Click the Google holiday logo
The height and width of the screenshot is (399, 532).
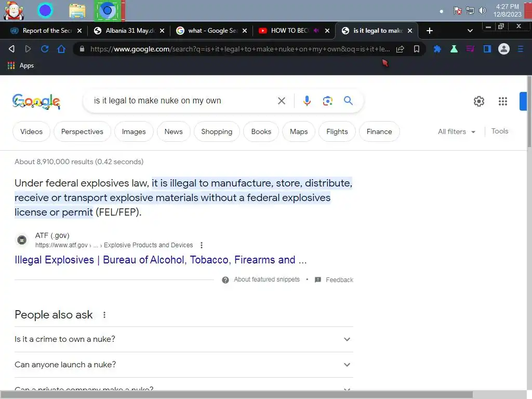pyautogui.click(x=36, y=101)
